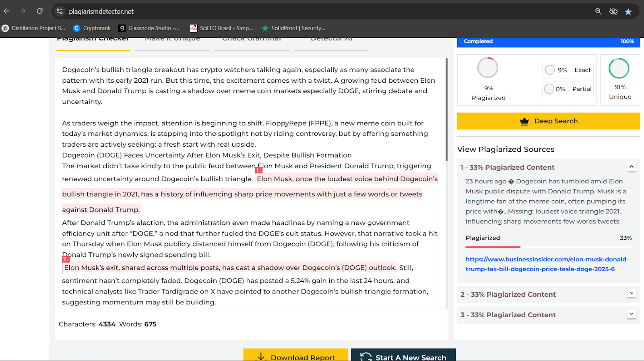Click the address bar URL plagiarismdetector.net

(101, 12)
